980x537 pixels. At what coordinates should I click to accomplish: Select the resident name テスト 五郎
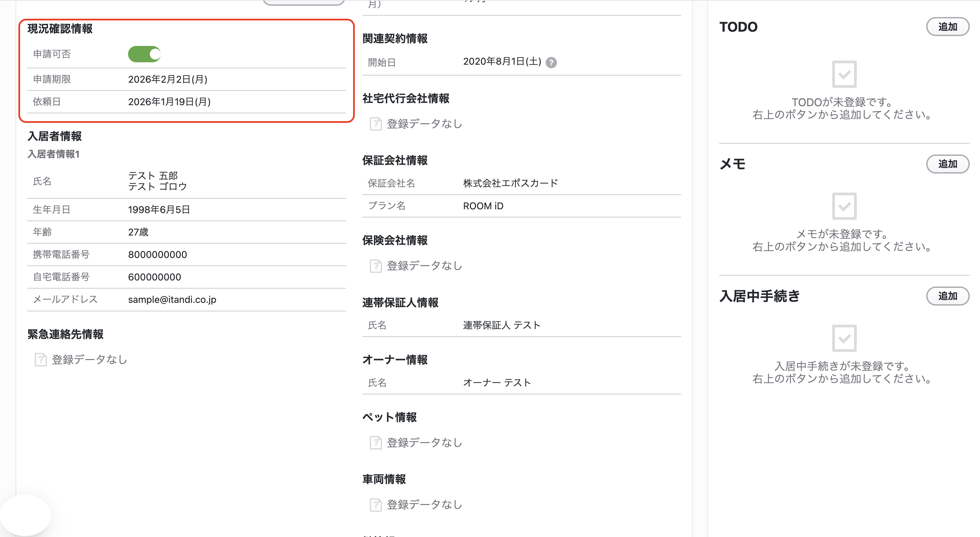[x=153, y=175]
